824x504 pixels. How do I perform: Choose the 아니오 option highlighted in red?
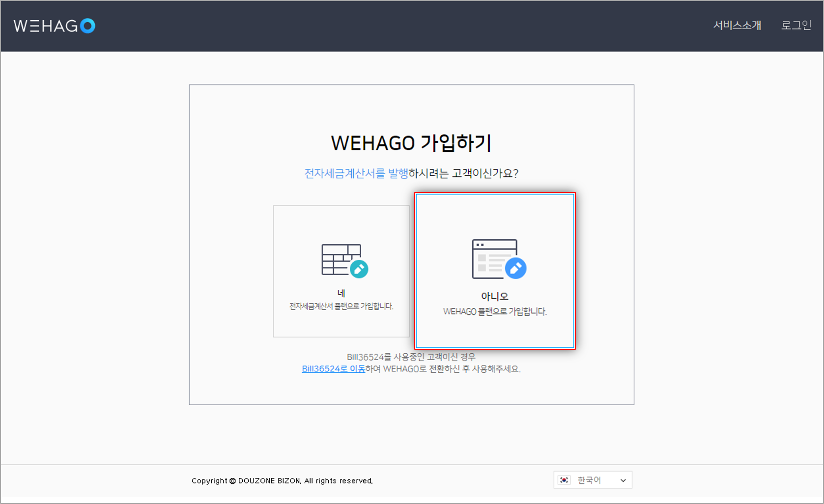click(495, 272)
